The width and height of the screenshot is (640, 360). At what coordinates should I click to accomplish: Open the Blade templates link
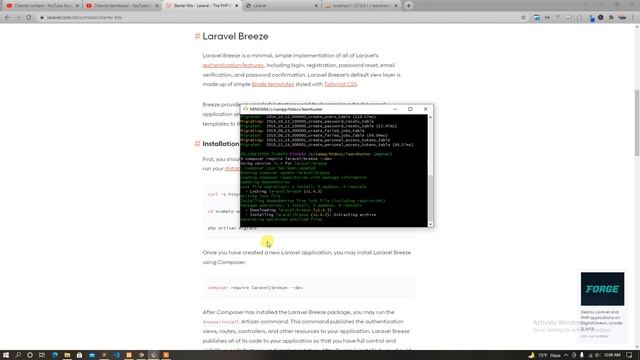[273, 84]
